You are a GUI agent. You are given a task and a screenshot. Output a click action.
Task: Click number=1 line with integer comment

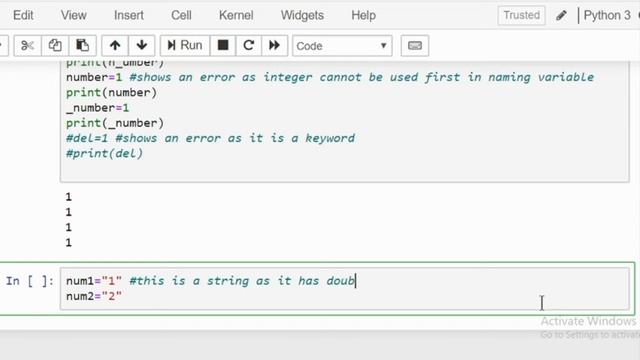[330, 77]
